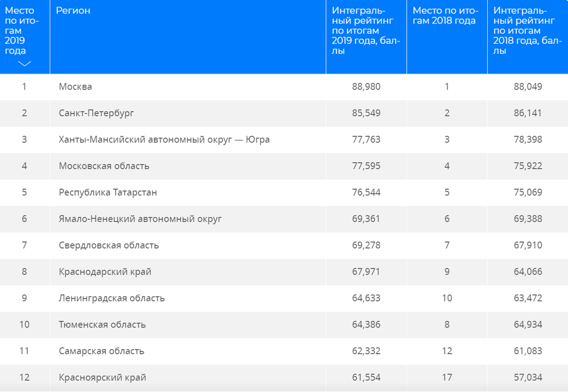
Task: Click Ханты-Мансийский автономный округ — Югра
Action: tap(164, 140)
